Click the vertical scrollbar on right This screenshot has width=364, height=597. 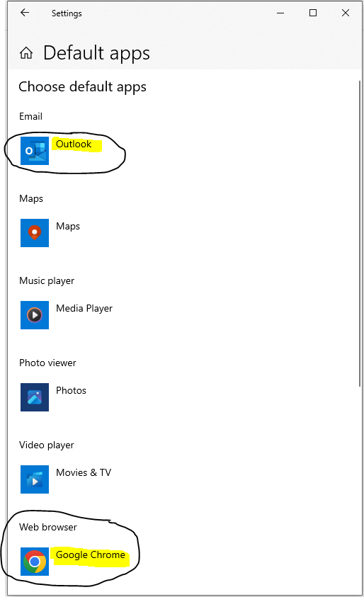coord(360,234)
